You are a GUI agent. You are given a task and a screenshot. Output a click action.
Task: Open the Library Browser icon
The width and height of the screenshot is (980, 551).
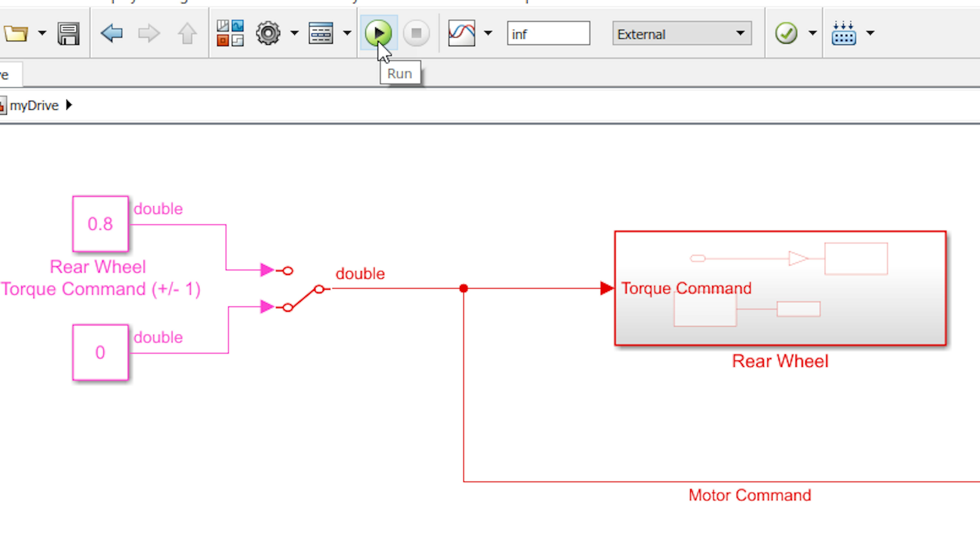[x=230, y=33]
